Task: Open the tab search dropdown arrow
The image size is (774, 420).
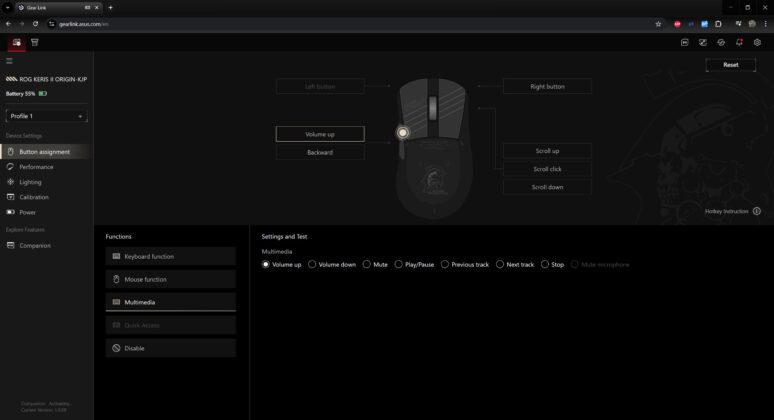Action: pyautogui.click(x=8, y=7)
